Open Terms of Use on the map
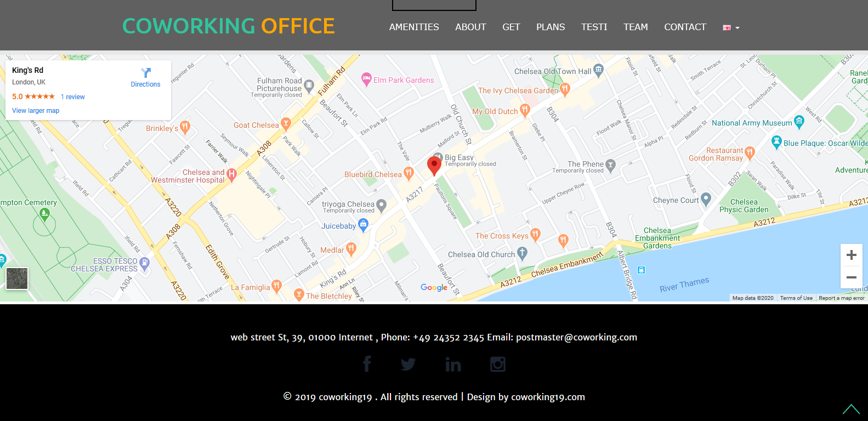The height and width of the screenshot is (421, 868). (x=796, y=298)
